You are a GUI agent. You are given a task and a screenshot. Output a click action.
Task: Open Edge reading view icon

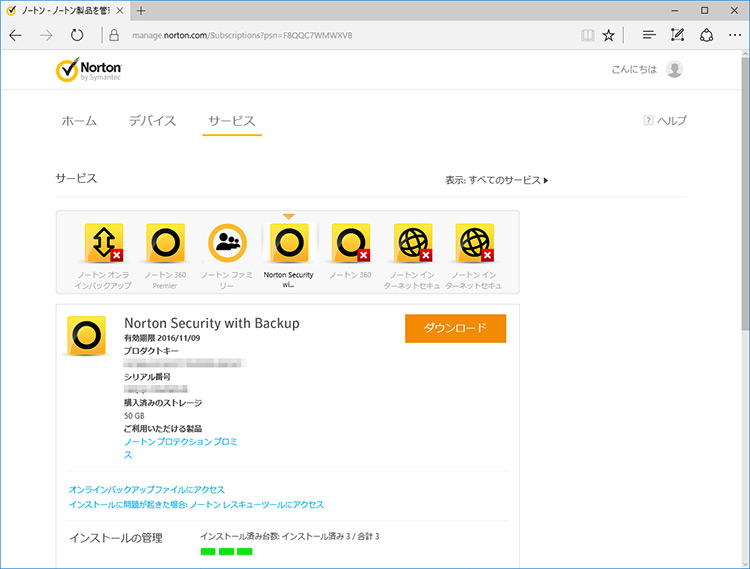(x=587, y=35)
